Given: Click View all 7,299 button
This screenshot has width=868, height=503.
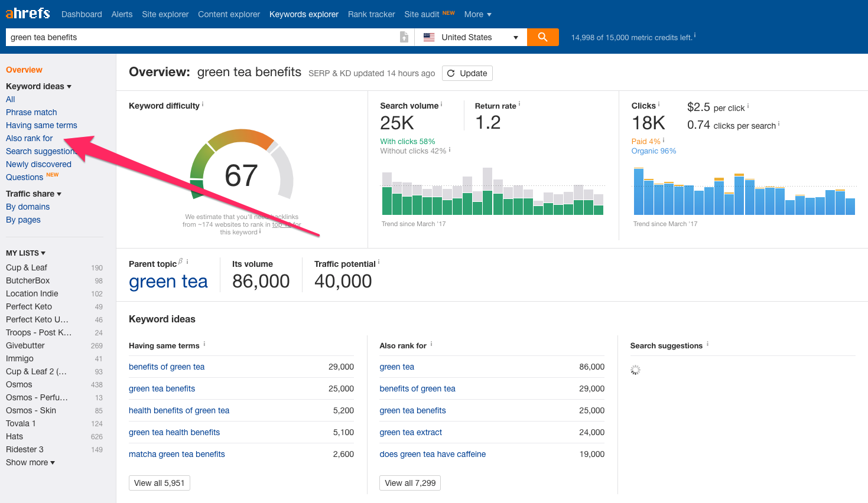Looking at the screenshot, I should point(410,483).
